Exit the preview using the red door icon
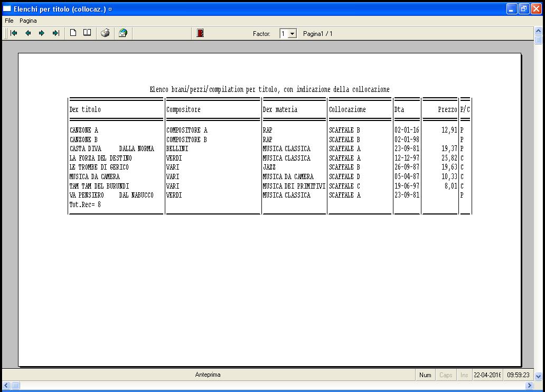The height and width of the screenshot is (392, 545). (200, 33)
